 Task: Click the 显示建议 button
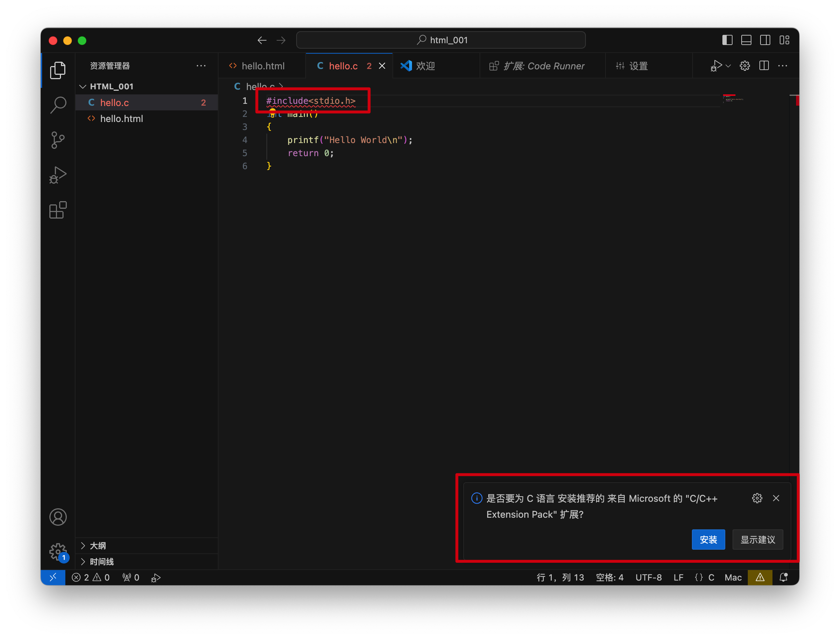(x=758, y=540)
